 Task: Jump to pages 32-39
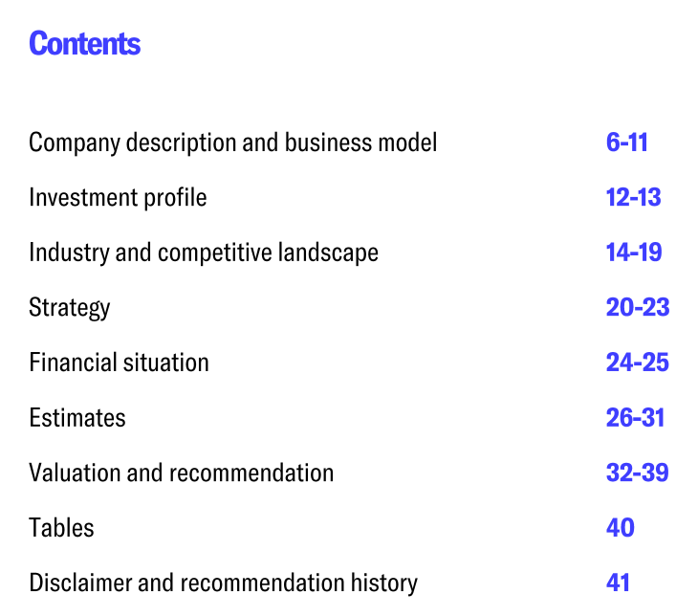click(638, 473)
